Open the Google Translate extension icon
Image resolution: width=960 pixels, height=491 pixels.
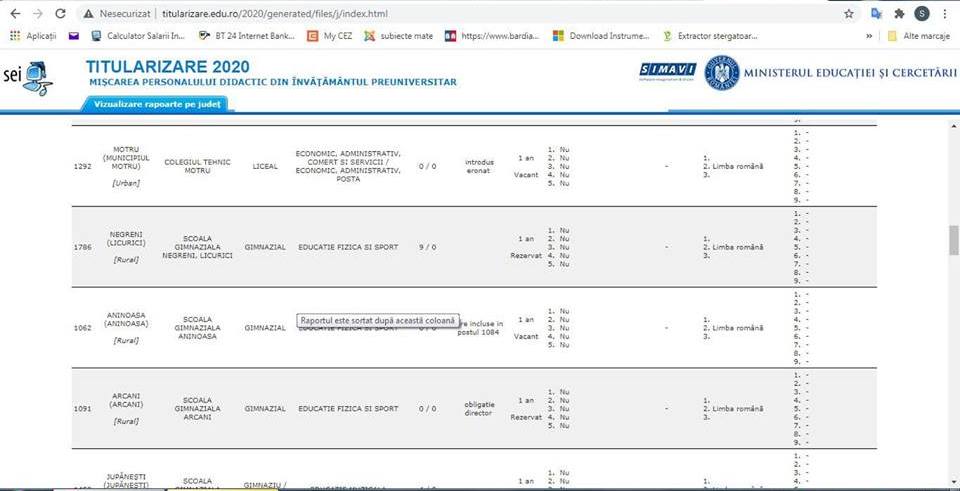point(876,14)
